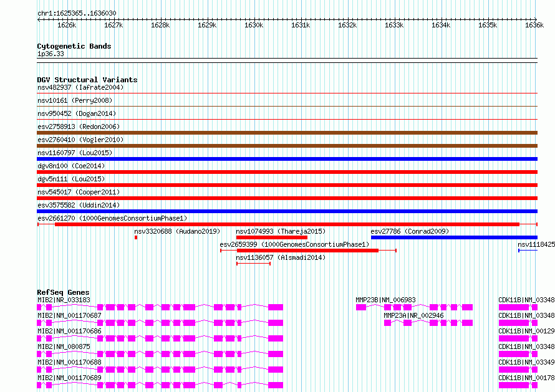This screenshot has width=555, height=392.
Task: Click the CDK11B|NM_00178 transcript label
Action: (x=527, y=378)
